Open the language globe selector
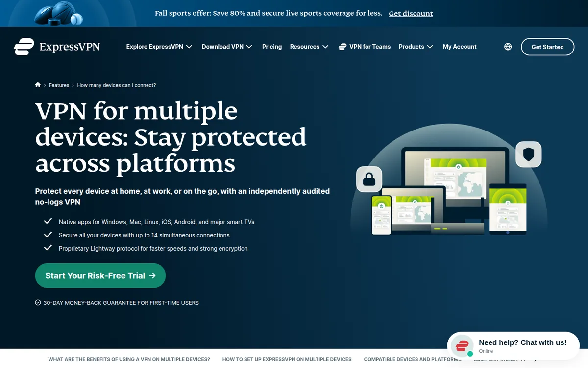 tap(508, 47)
